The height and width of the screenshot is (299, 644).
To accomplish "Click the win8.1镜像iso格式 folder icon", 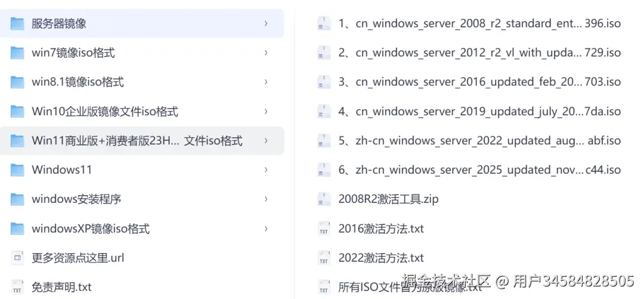I will [17, 82].
